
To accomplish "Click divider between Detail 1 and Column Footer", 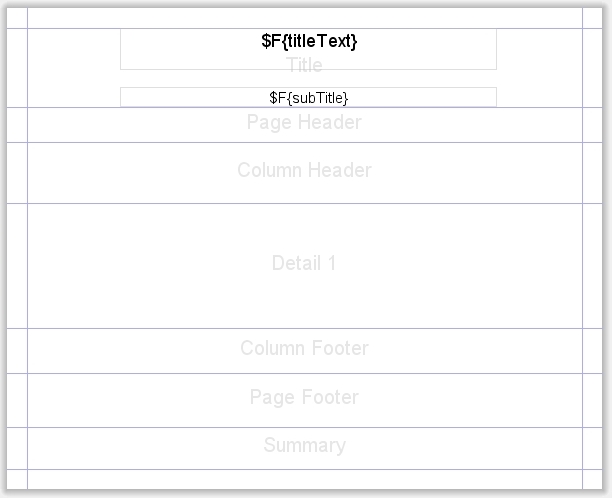I will tap(304, 328).
